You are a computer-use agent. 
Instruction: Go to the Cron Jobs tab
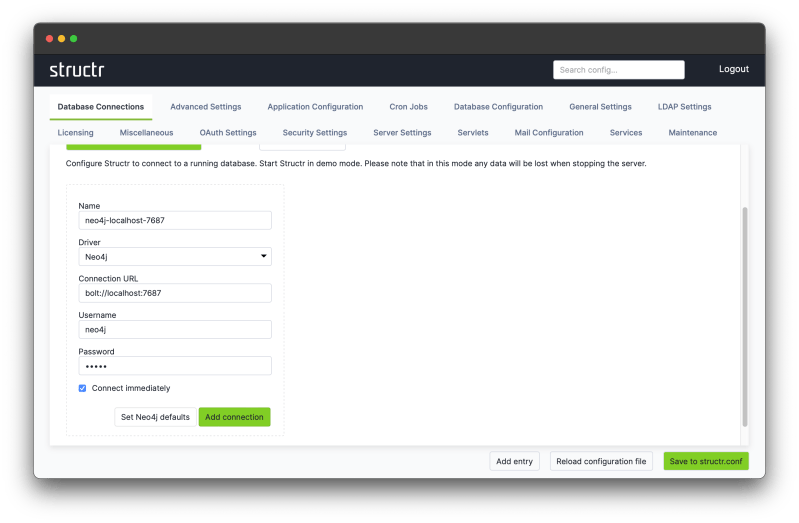pyautogui.click(x=409, y=107)
